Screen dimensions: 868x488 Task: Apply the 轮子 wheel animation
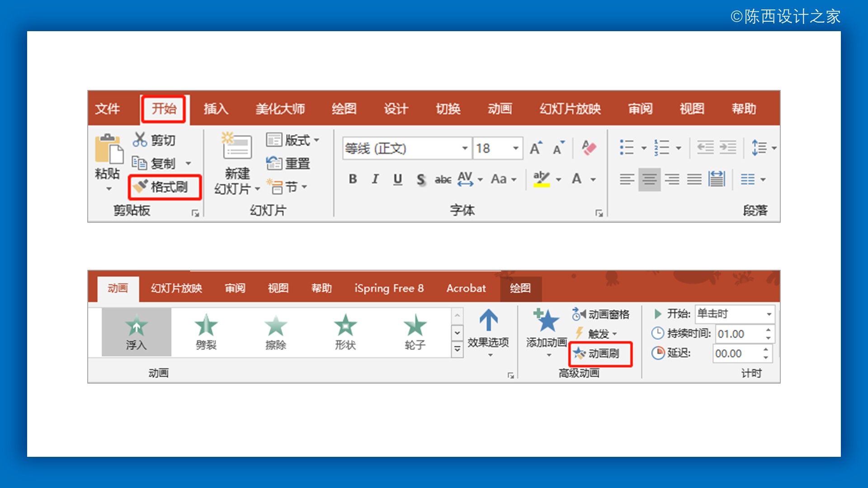click(415, 332)
